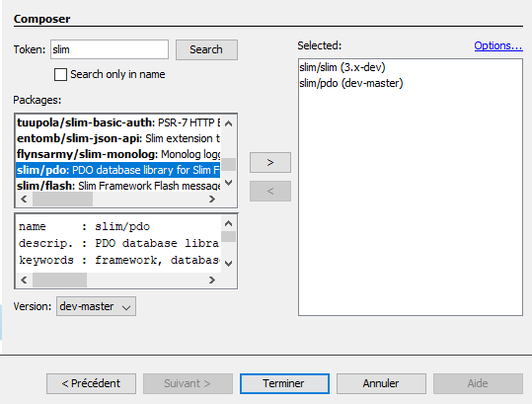Click package details scroll up arrow
Image resolution: width=532 pixels, height=404 pixels.
[x=229, y=223]
